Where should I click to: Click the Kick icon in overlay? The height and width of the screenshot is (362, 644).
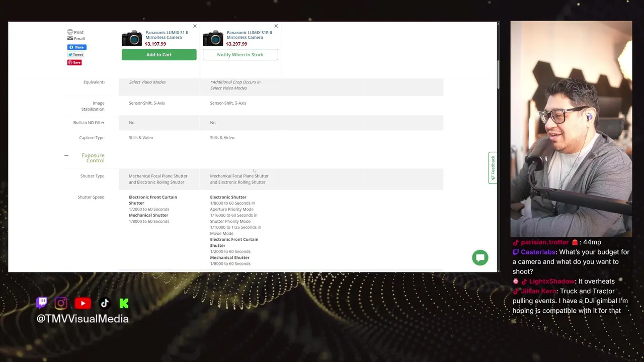(124, 303)
